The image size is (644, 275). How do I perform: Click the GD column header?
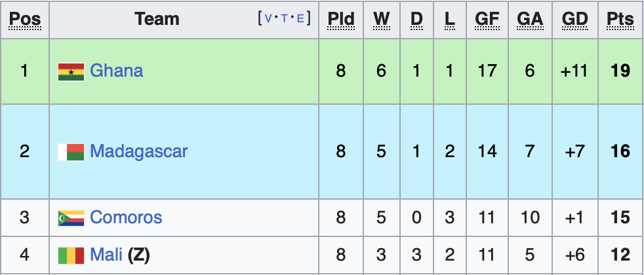575,19
